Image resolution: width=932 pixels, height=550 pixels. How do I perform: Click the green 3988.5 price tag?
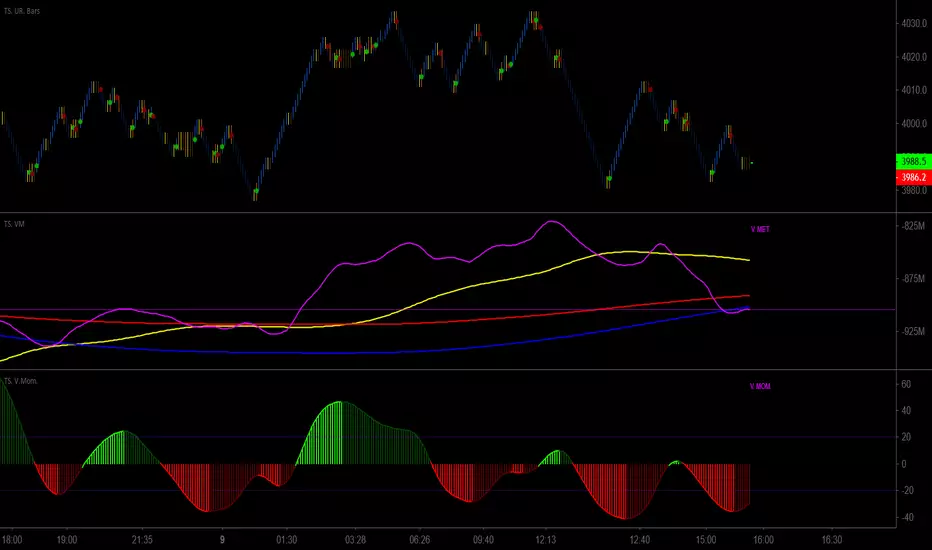tap(911, 160)
